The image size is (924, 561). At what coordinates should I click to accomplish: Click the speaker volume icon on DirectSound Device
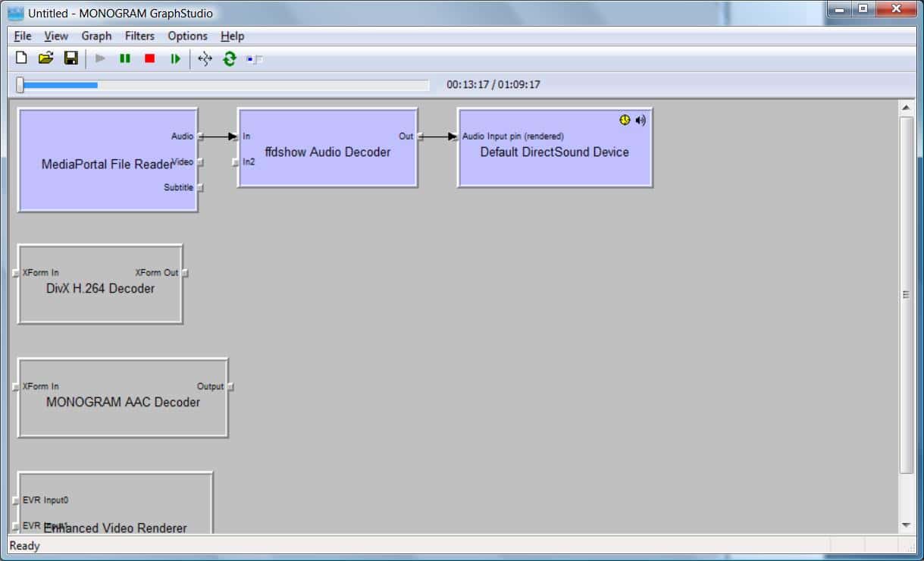click(641, 120)
